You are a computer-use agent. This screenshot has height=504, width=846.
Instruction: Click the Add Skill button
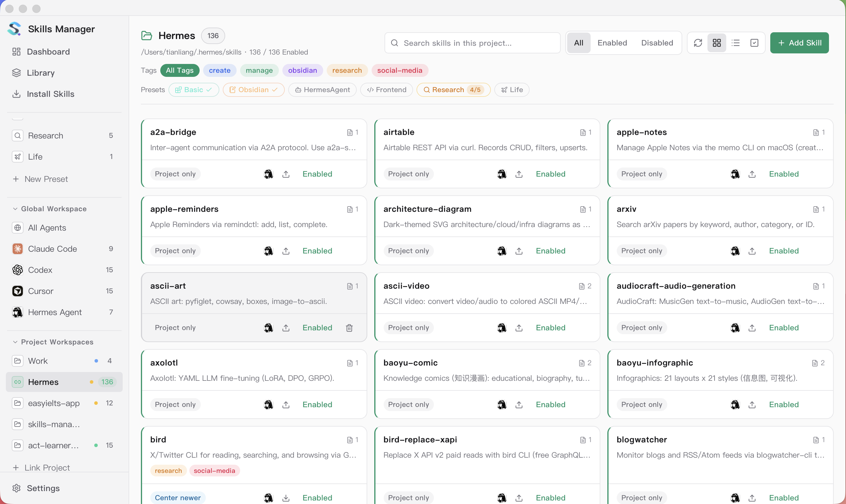[799, 43]
